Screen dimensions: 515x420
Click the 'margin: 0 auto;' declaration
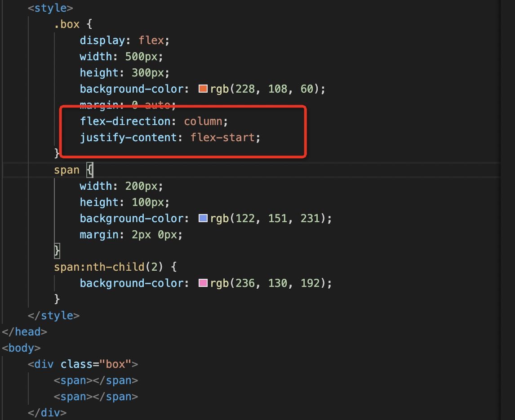tap(128, 105)
